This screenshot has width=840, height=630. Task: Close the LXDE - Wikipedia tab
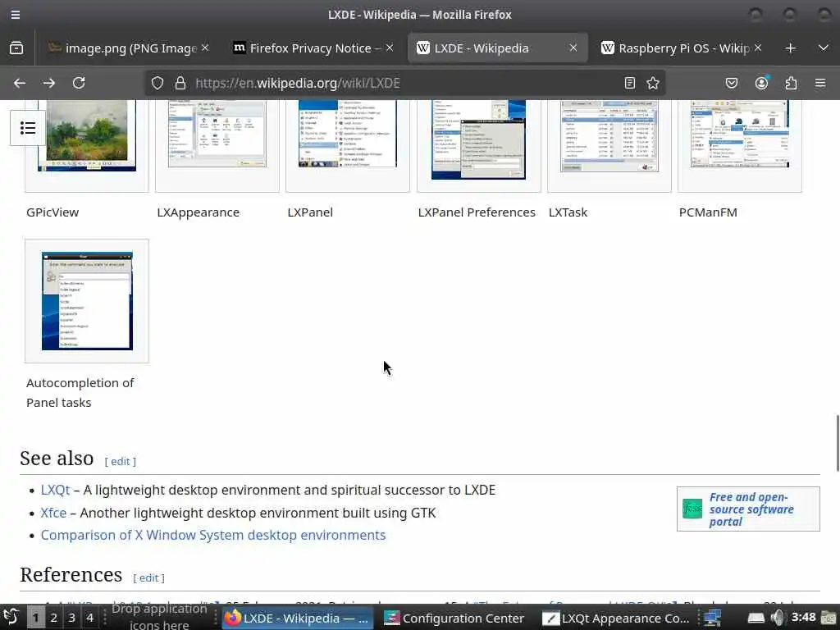(x=573, y=48)
